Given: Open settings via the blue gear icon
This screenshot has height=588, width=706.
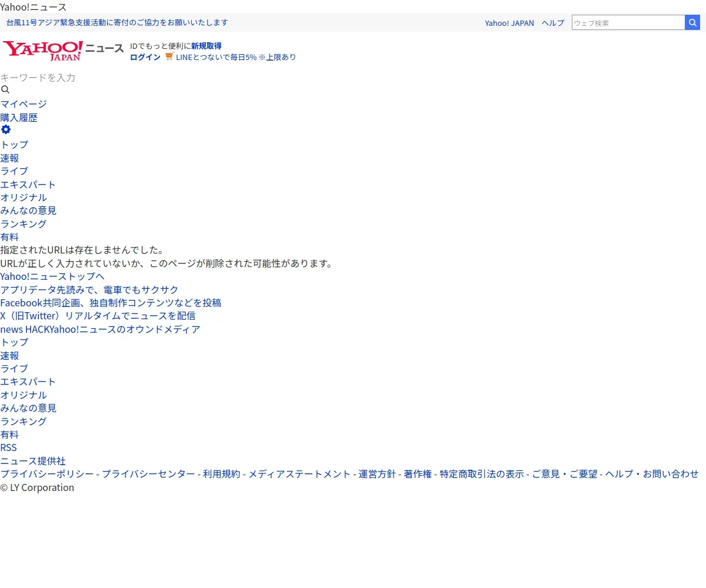Looking at the screenshot, I should [6, 130].
